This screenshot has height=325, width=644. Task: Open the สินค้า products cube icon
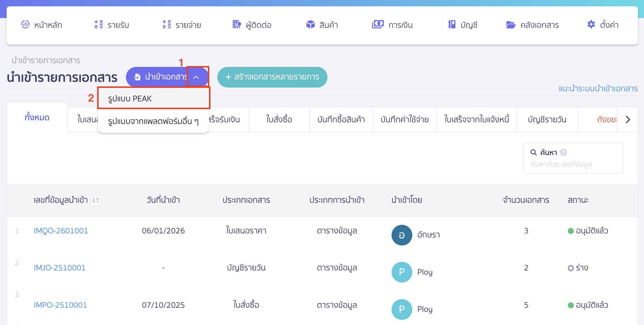point(310,24)
